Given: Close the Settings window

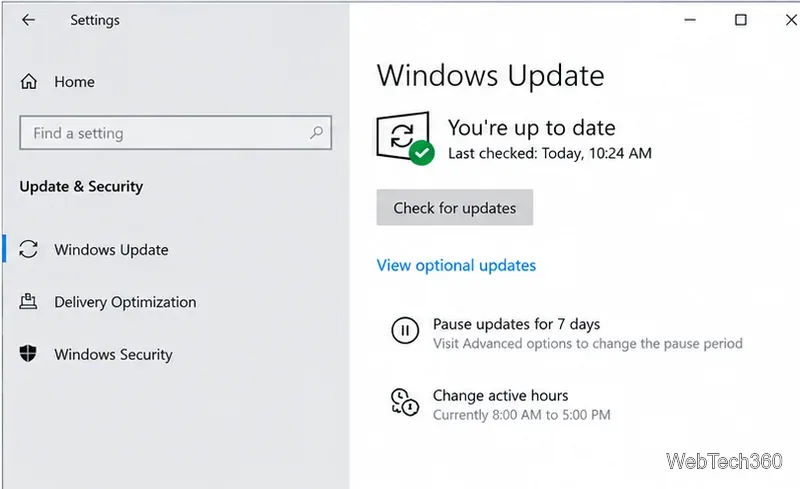Looking at the screenshot, I should click(x=791, y=20).
